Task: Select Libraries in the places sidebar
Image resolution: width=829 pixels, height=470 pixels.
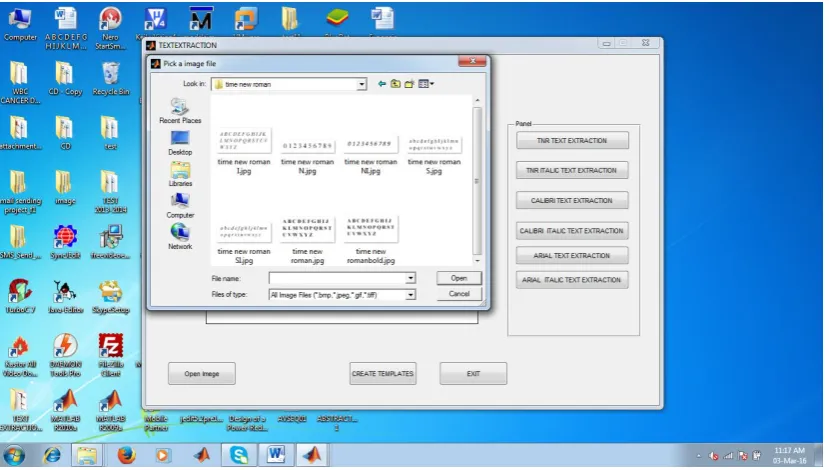Action: click(180, 174)
